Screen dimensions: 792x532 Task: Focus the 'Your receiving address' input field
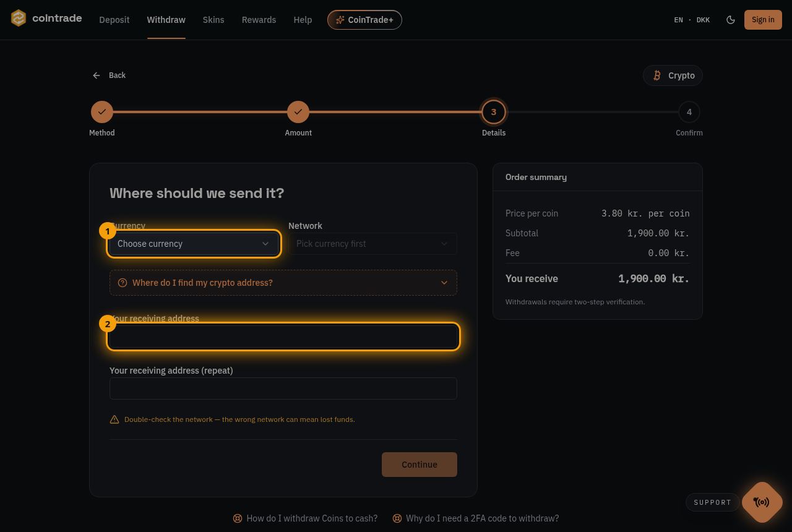click(283, 337)
